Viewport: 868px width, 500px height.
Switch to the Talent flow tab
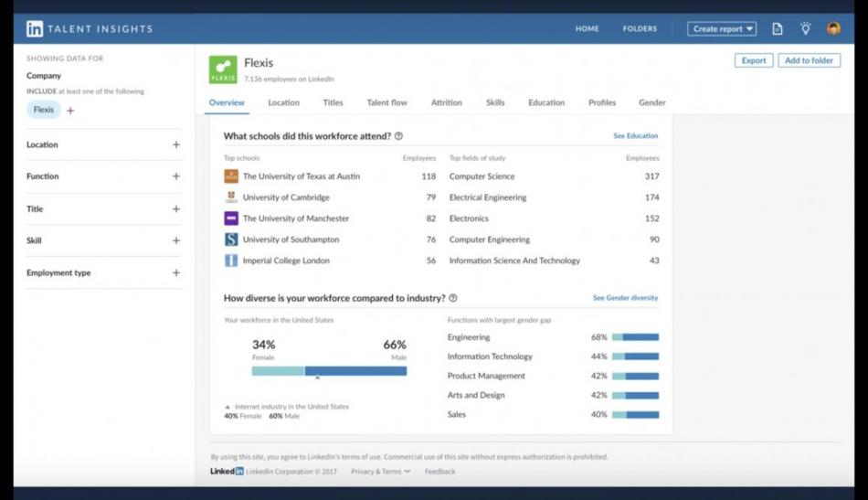(387, 102)
